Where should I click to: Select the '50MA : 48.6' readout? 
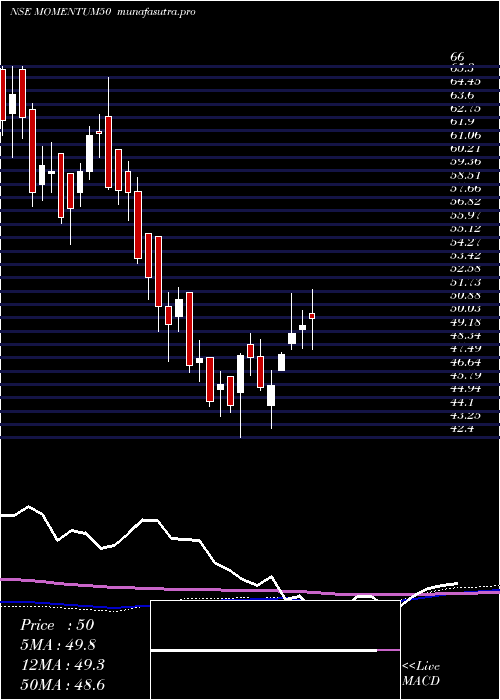point(62,684)
